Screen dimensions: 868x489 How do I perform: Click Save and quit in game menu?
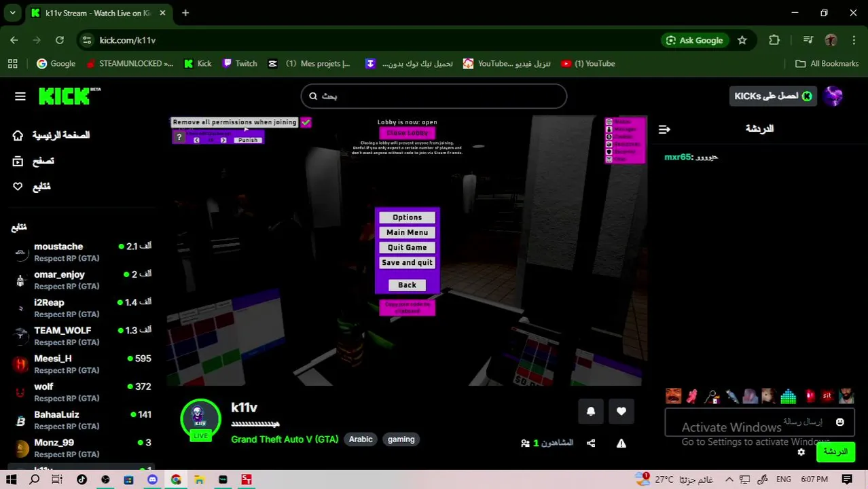click(x=407, y=262)
